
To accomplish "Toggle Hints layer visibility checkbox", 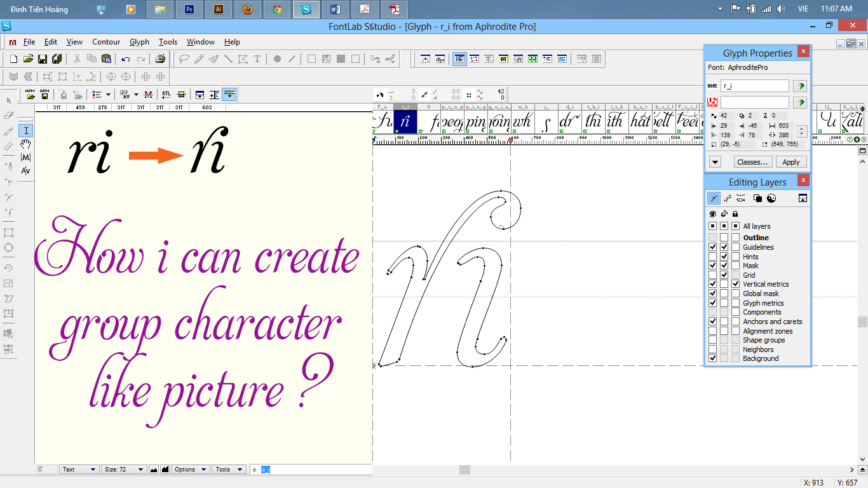I will (713, 256).
